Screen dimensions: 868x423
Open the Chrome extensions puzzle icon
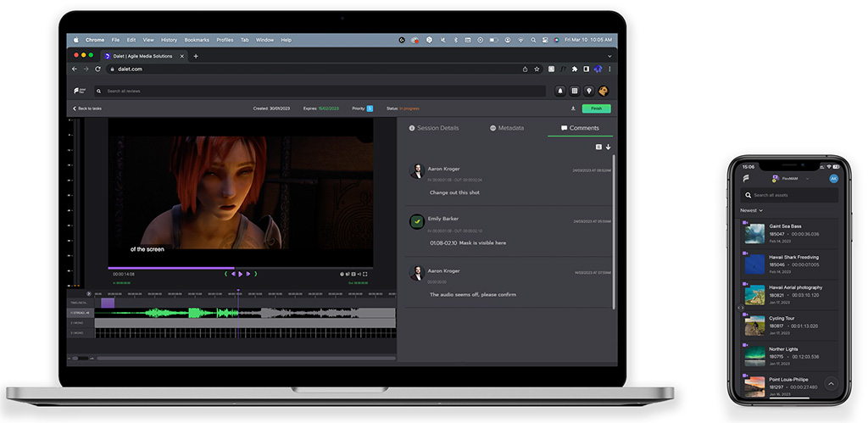575,69
